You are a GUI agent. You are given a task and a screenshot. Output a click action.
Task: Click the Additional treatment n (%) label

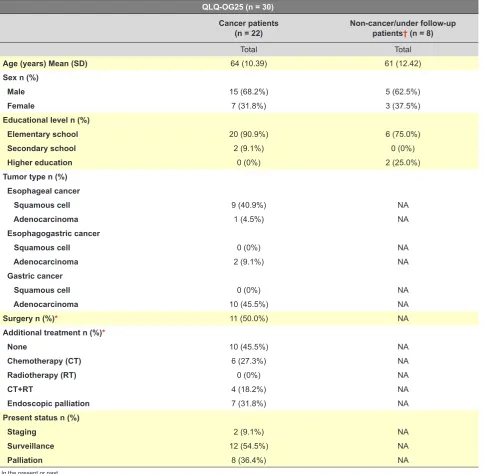tap(52, 333)
